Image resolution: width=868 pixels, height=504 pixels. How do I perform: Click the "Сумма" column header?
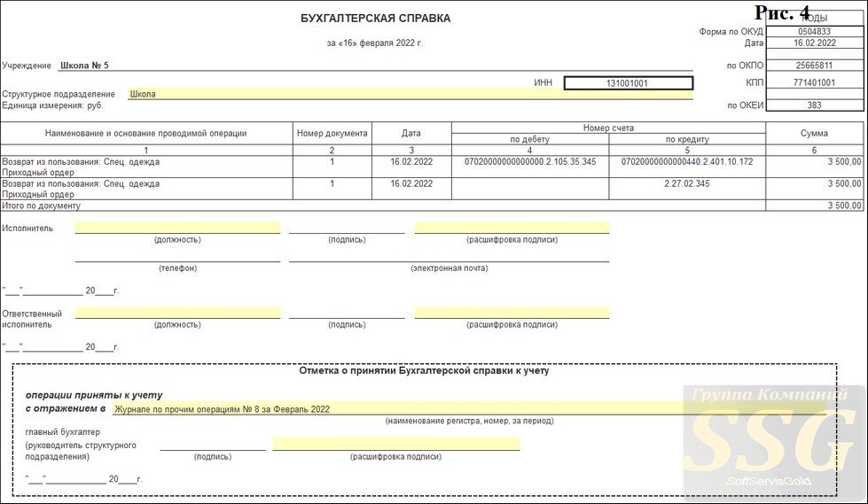tap(814, 134)
